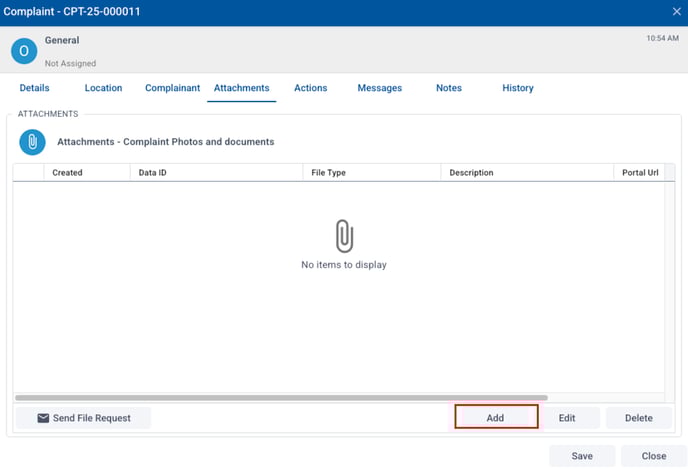Click the Delete button
Viewport: 688px width, 469px height.
coord(638,418)
